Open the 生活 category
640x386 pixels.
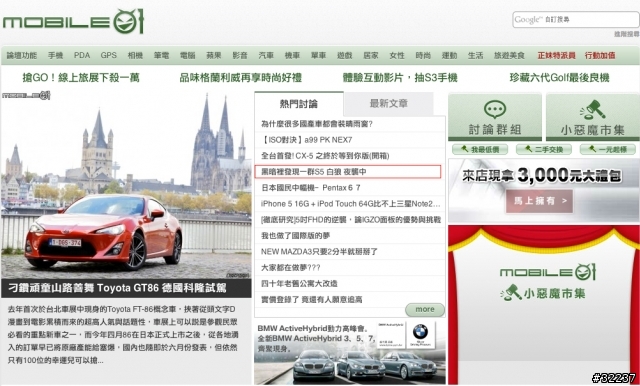pos(476,55)
